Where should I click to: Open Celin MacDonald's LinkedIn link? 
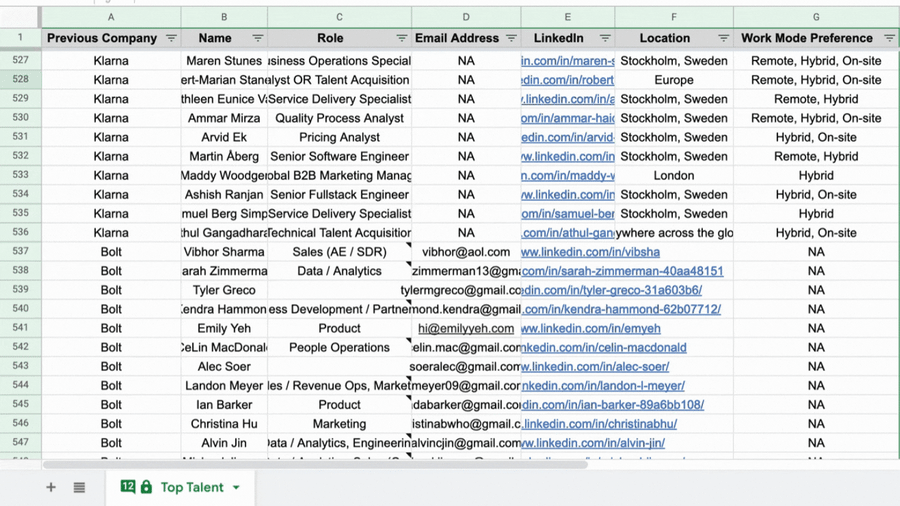click(604, 348)
